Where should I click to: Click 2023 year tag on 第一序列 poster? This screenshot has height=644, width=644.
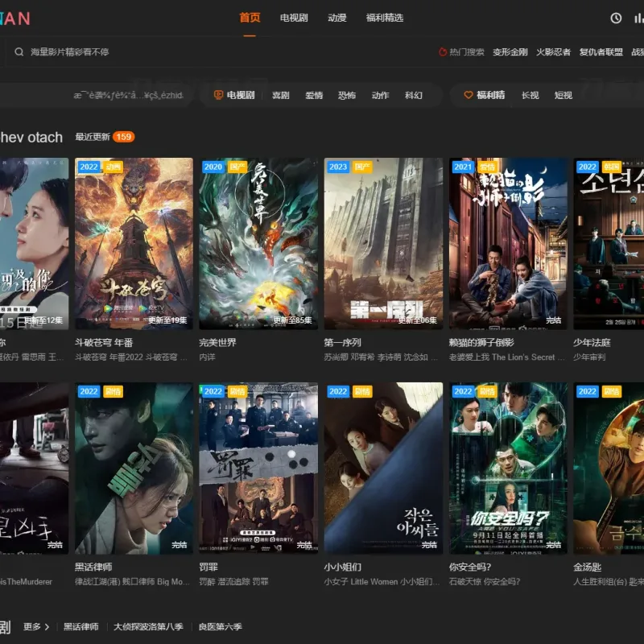pyautogui.click(x=338, y=167)
